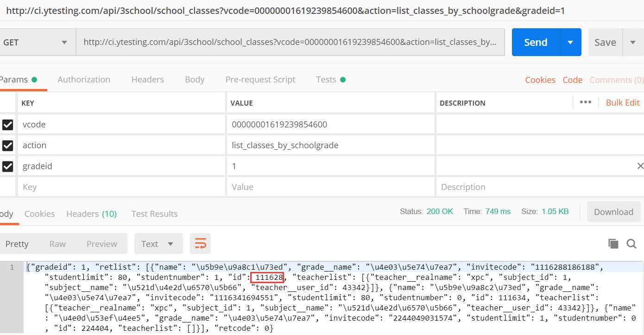The width and height of the screenshot is (644, 335).
Task: Click the VALUE column header
Action: coord(241,103)
